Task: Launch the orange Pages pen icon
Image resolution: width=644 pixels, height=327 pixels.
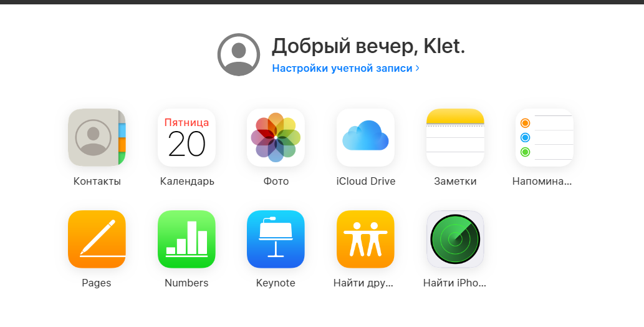Action: tap(97, 240)
